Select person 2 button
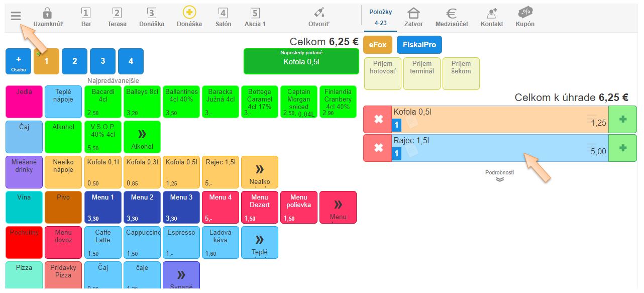644x293 pixels. pos(74,61)
